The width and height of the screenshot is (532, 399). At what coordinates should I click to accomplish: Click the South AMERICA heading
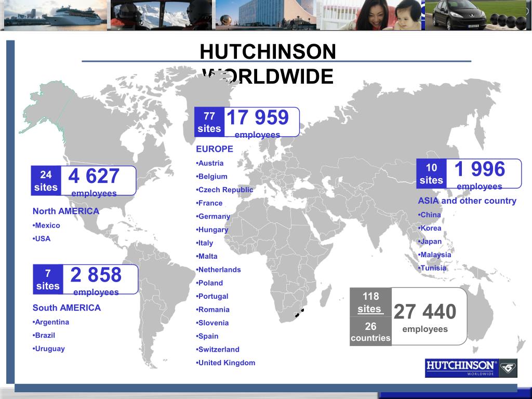pyautogui.click(x=66, y=308)
